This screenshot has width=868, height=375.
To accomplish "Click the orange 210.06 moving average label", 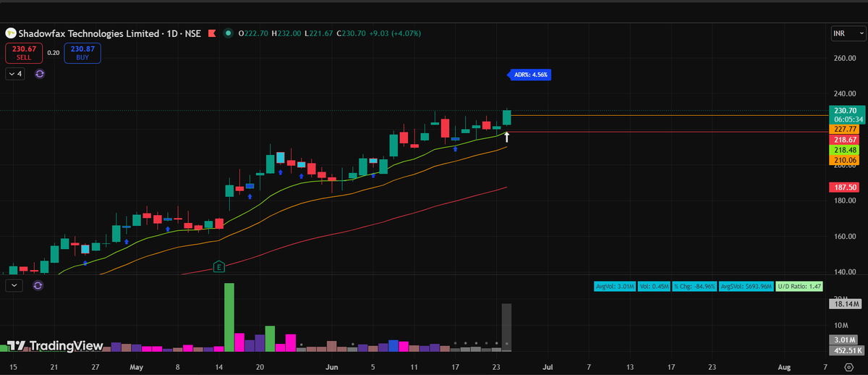I will pyautogui.click(x=845, y=160).
